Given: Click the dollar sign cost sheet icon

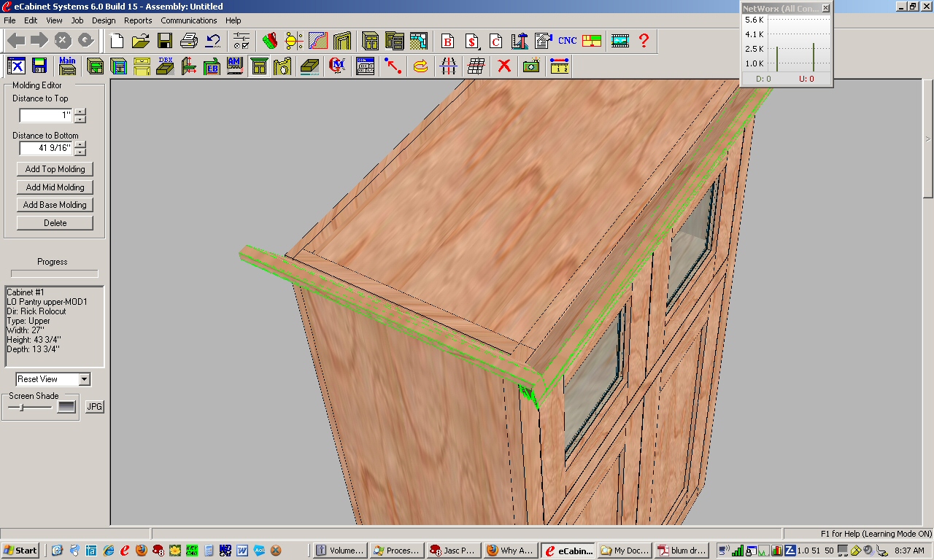Looking at the screenshot, I should coord(472,41).
